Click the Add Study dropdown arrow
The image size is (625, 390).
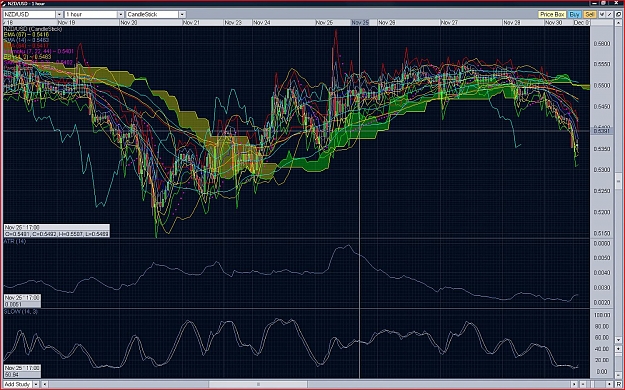[35, 384]
